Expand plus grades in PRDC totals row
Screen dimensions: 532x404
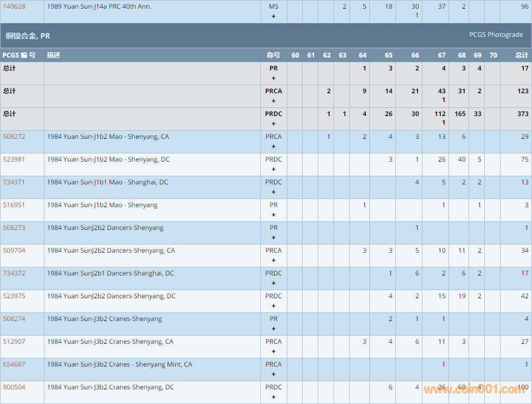[273, 124]
